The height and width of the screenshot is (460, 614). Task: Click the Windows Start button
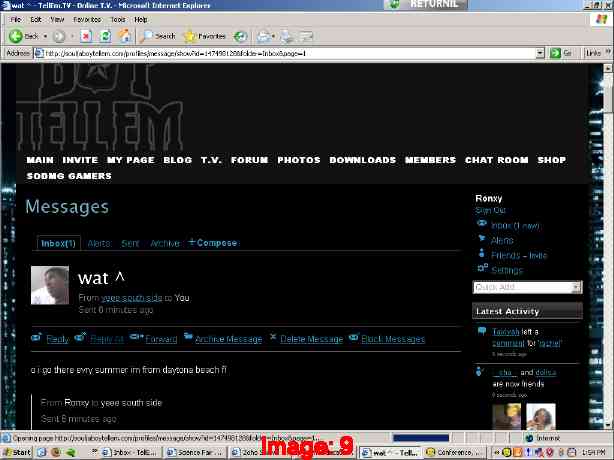click(16, 453)
